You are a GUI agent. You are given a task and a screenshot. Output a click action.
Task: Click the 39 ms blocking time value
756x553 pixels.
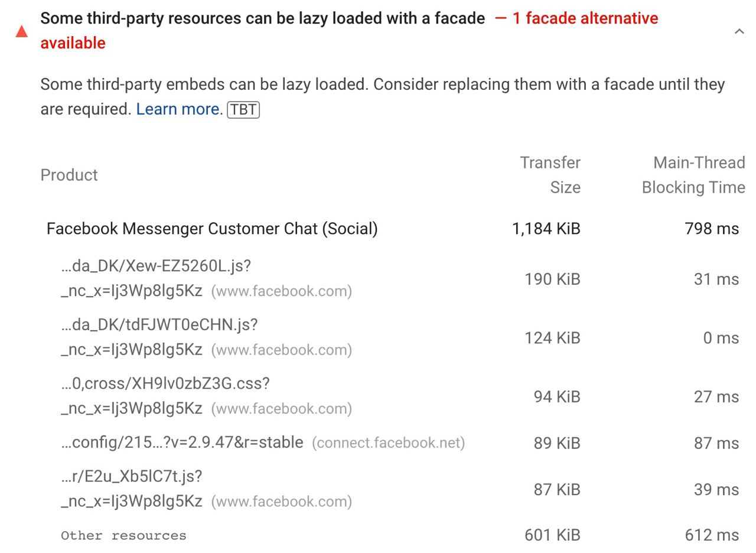point(716,489)
